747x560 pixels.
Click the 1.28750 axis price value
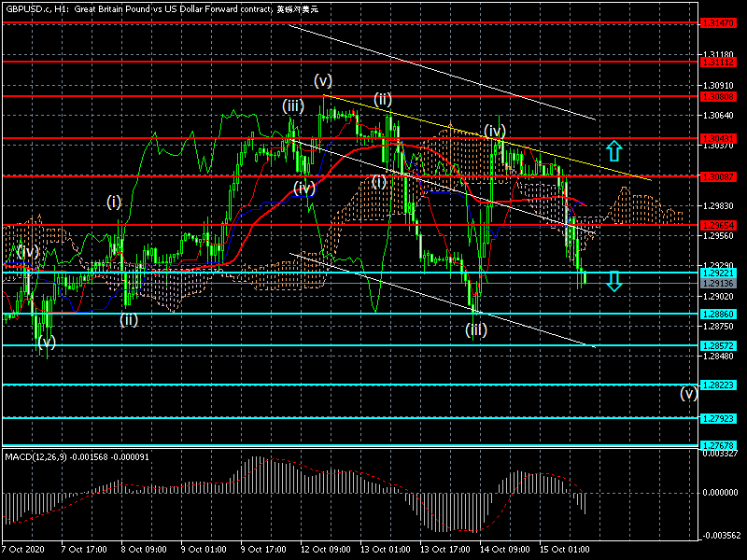click(x=719, y=326)
